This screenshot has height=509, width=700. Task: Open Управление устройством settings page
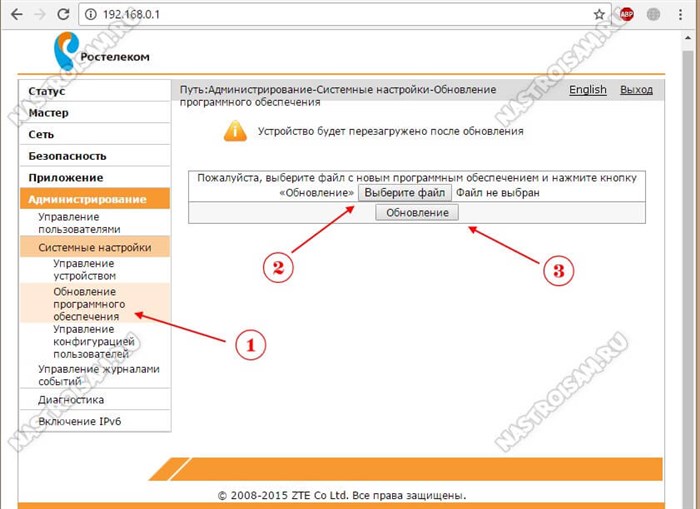coord(84,270)
